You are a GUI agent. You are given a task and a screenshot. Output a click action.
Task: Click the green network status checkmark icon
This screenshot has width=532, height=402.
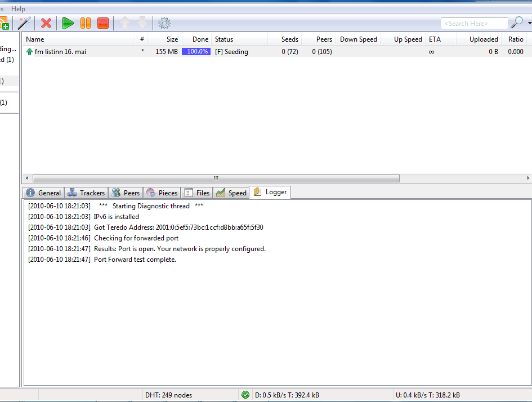(245, 395)
